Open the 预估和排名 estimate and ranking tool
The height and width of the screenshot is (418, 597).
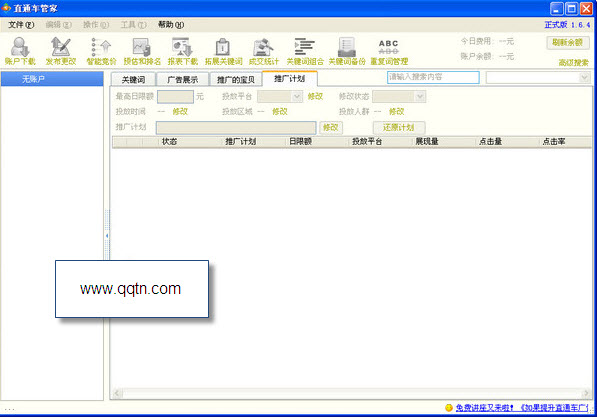pos(142,51)
